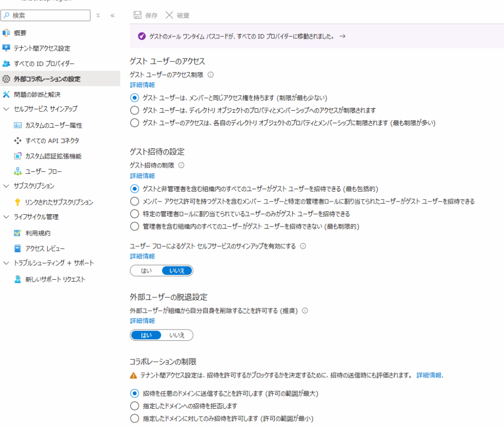The height and width of the screenshot is (428, 504).
Task: Open すべての ID プロバイダー menu item
Action: coord(44,64)
